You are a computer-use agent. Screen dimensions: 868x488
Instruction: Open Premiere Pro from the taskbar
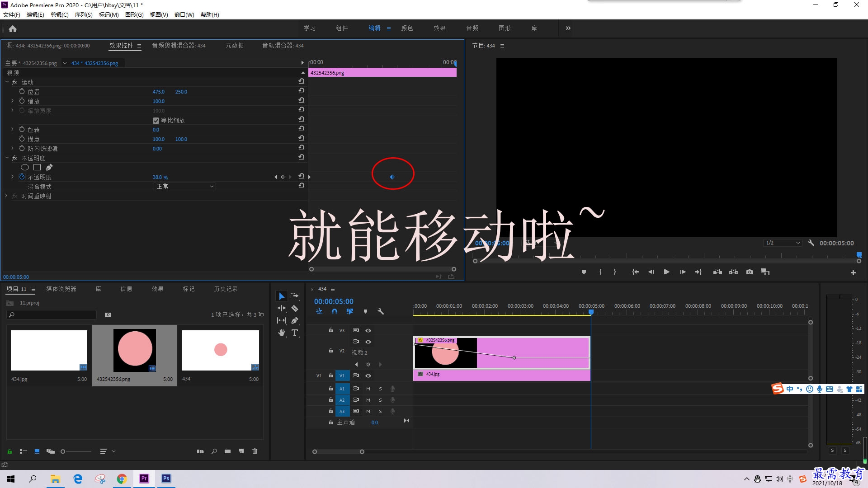pyautogui.click(x=144, y=479)
